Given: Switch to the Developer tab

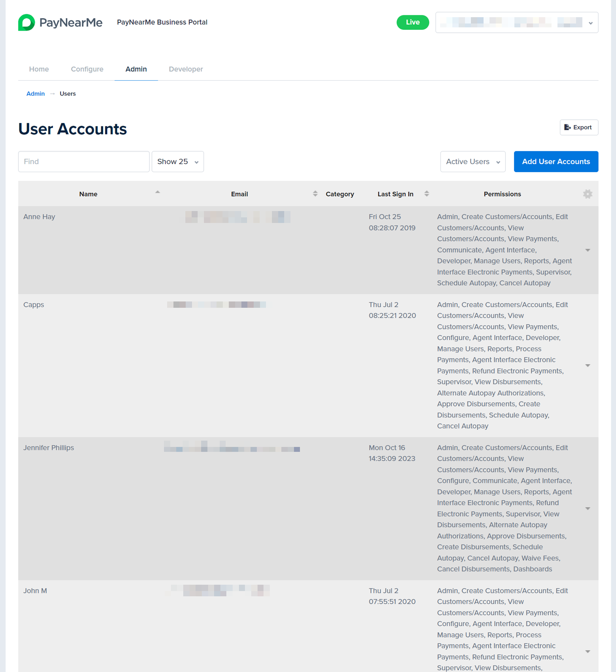Looking at the screenshot, I should (186, 69).
